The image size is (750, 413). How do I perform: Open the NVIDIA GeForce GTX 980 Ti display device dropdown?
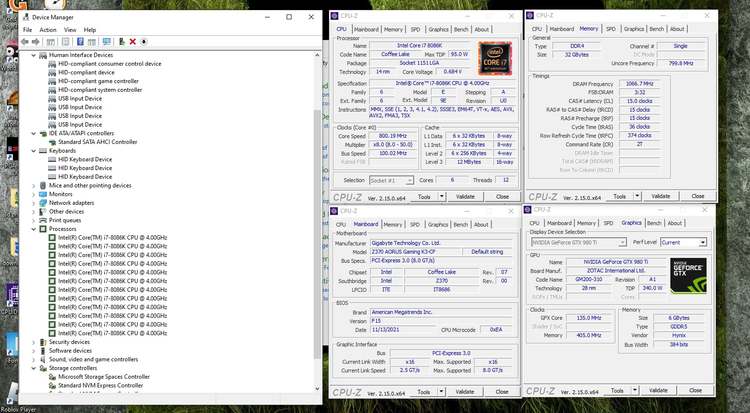point(578,243)
